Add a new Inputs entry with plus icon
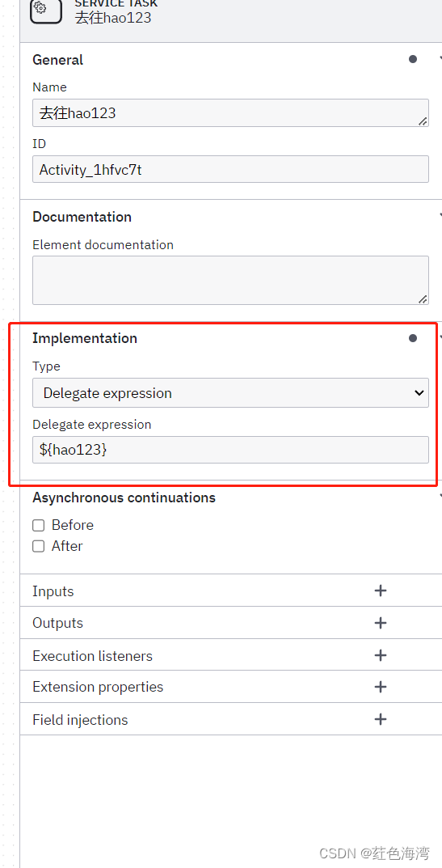 pos(380,591)
